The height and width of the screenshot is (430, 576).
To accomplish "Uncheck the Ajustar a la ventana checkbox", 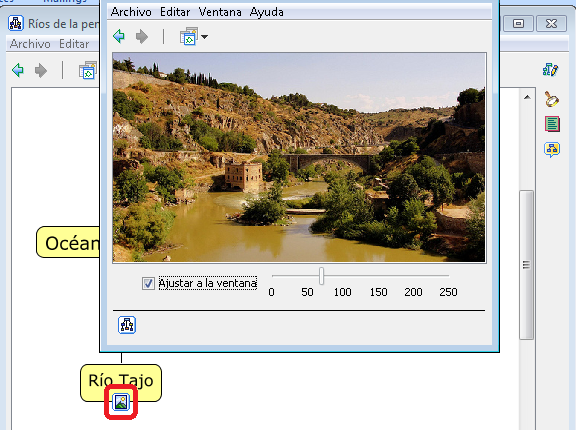I will pyautogui.click(x=148, y=283).
